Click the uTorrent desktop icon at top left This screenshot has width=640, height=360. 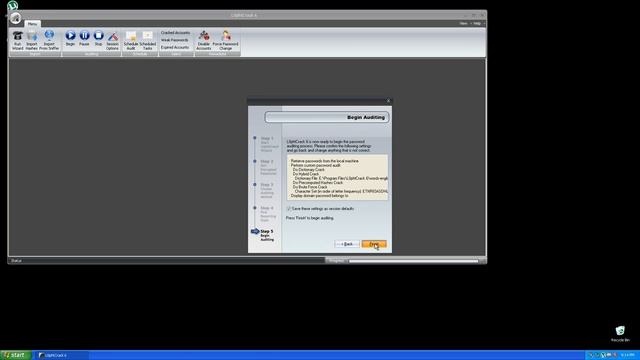point(13,5)
